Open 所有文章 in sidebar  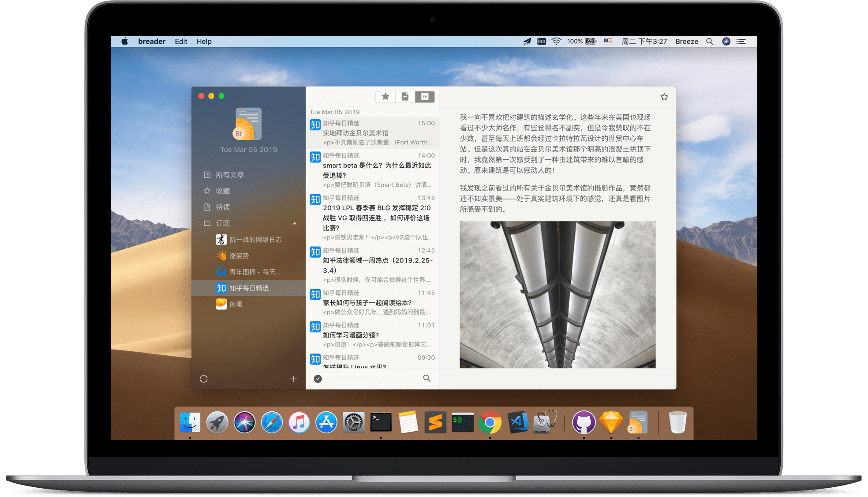click(x=229, y=175)
